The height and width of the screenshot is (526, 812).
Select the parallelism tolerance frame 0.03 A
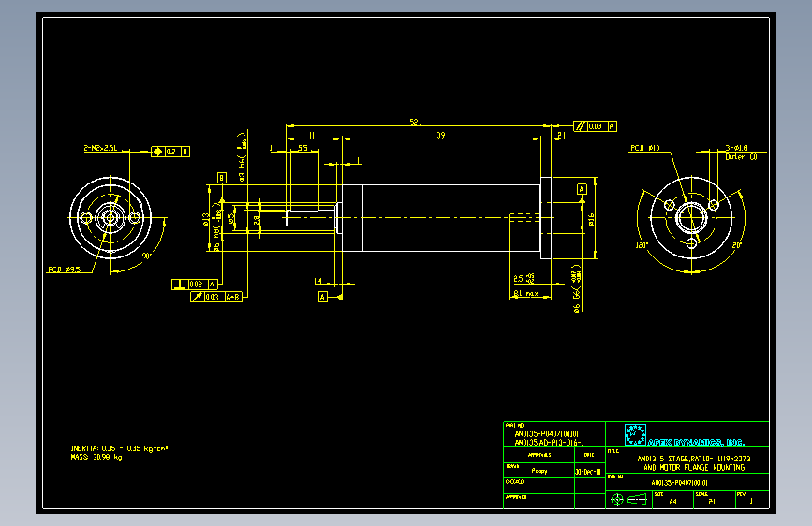point(595,126)
